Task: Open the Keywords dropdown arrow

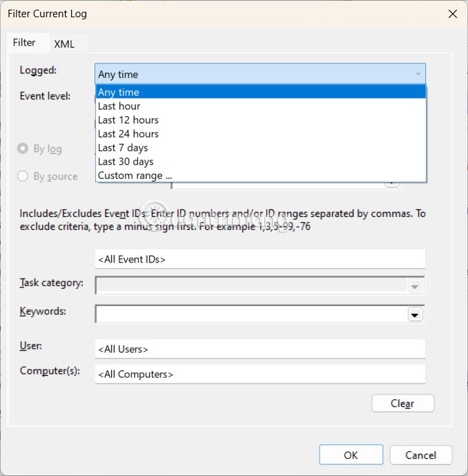Action: [415, 315]
